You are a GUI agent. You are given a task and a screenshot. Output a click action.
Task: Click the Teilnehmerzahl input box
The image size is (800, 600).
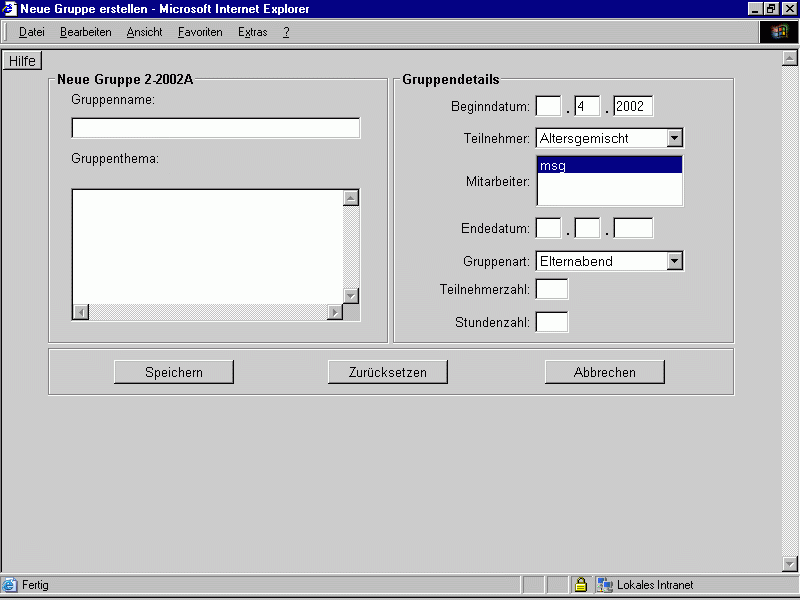[x=552, y=290]
